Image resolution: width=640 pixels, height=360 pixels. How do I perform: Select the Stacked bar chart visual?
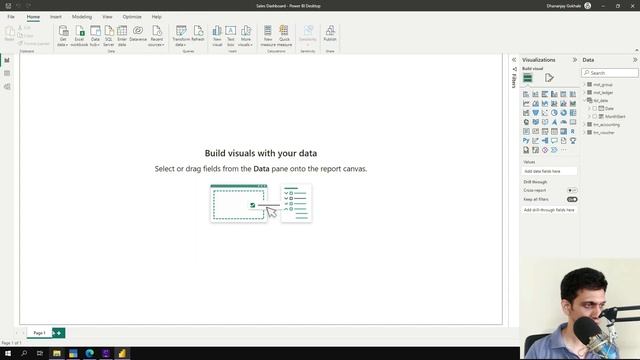(526, 94)
